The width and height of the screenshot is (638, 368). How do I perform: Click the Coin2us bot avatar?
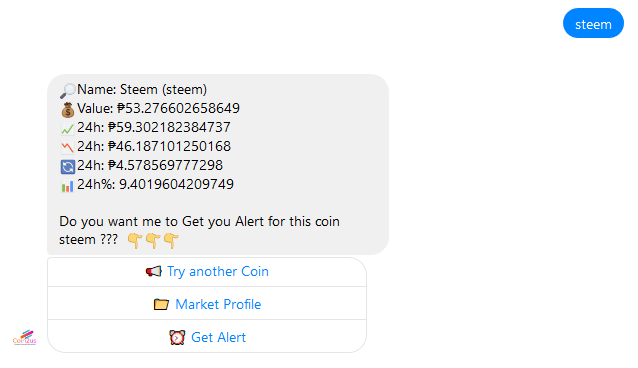tap(24, 338)
